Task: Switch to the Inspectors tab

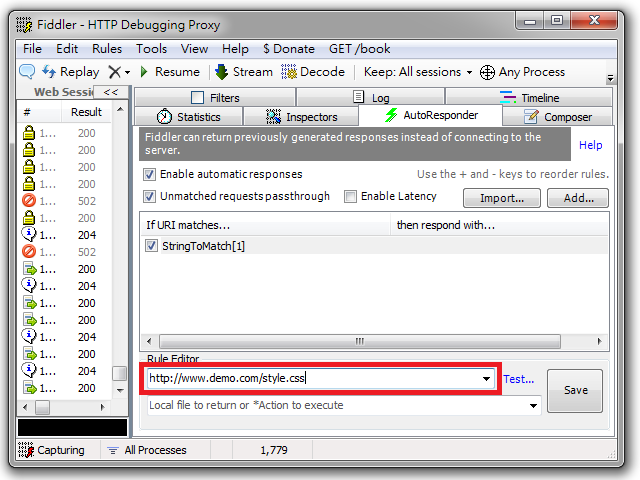Action: [301, 117]
